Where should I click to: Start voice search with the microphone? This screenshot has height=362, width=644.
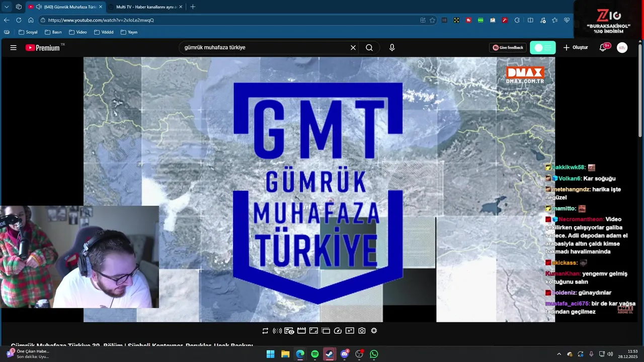392,48
